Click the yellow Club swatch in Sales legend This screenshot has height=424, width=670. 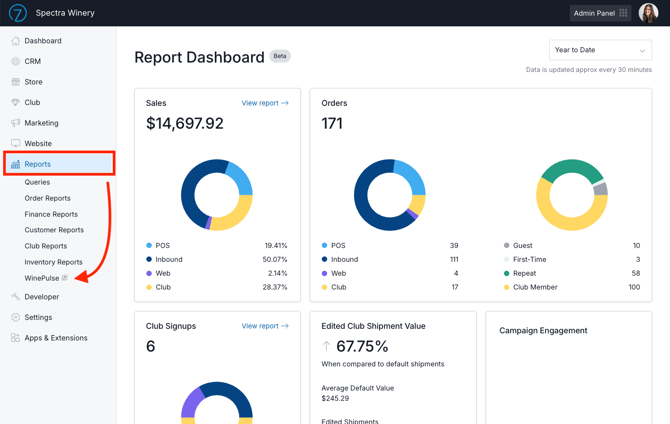[149, 287]
